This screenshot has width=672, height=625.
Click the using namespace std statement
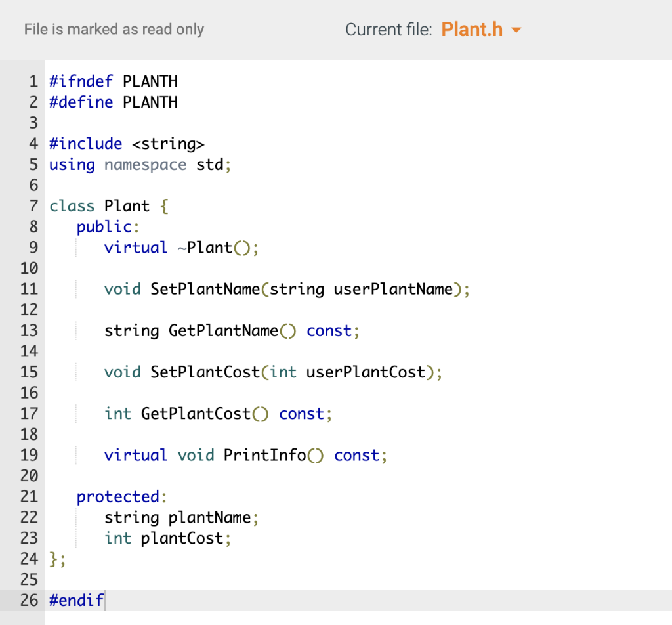coord(139,165)
